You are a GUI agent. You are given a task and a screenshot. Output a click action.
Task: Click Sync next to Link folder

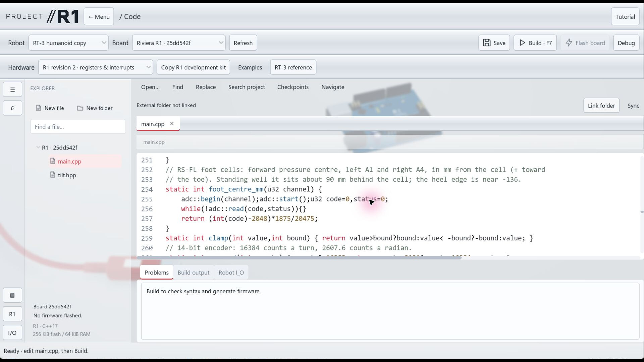633,106
